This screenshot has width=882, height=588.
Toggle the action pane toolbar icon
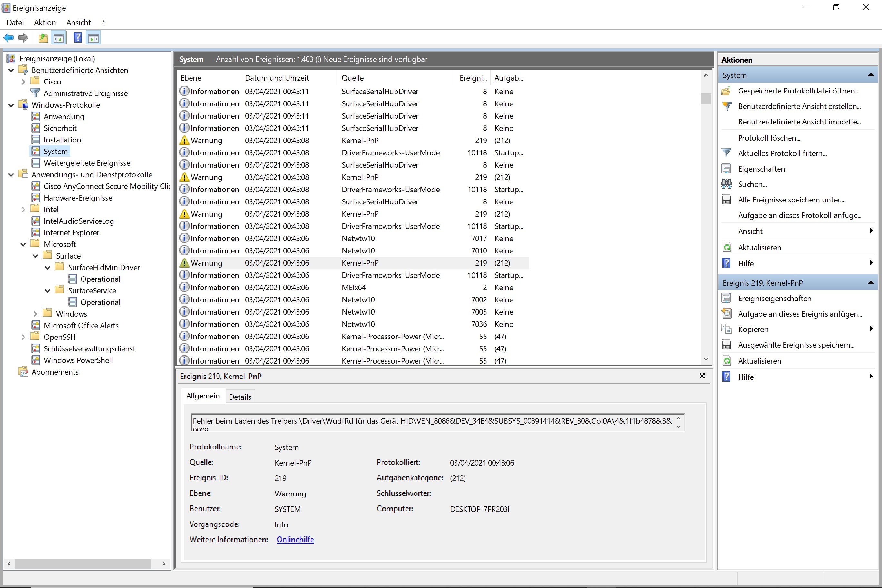pos(94,37)
